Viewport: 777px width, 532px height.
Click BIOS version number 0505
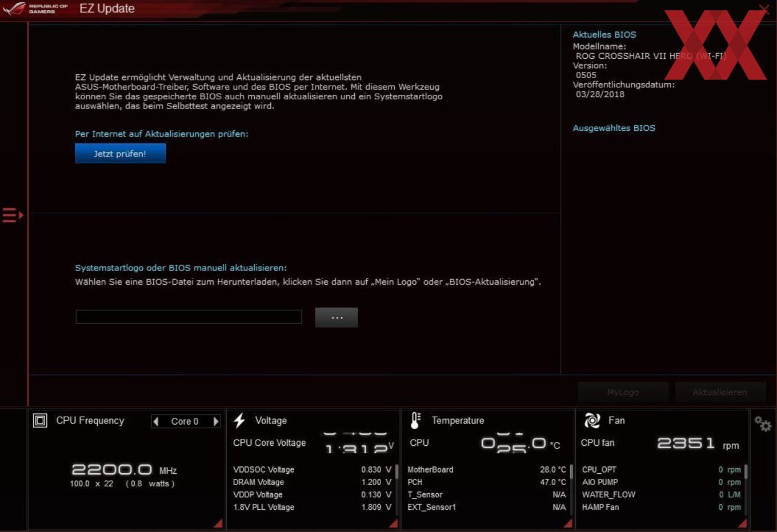(x=586, y=75)
